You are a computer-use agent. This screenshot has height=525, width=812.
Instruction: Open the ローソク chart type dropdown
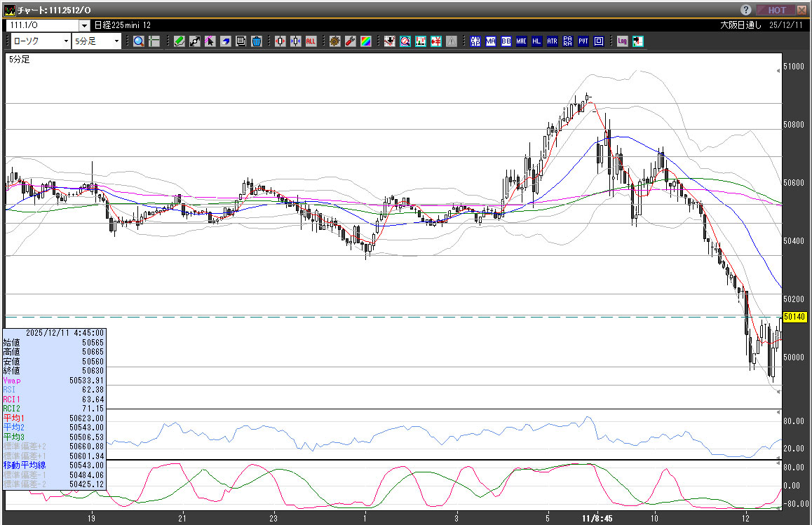tap(39, 41)
